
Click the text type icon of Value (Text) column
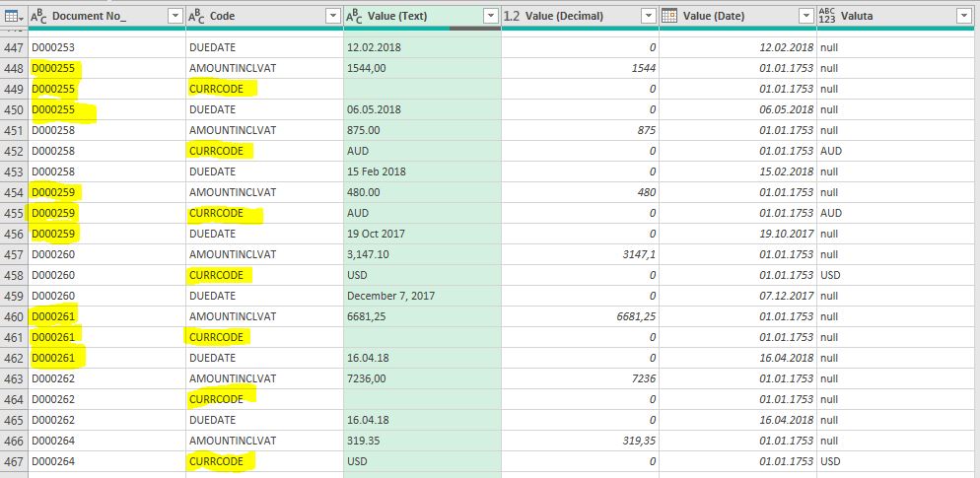click(x=354, y=16)
